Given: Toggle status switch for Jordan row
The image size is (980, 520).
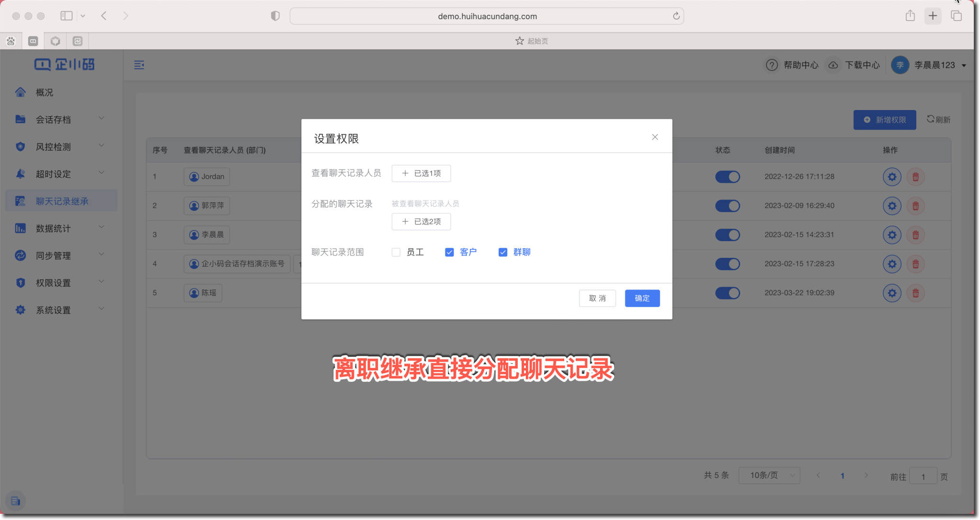Looking at the screenshot, I should (x=727, y=177).
